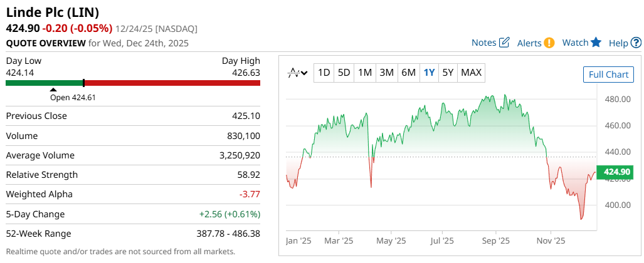644x263 pixels.
Task: Click the Day Low/High range bar
Action: (133, 83)
